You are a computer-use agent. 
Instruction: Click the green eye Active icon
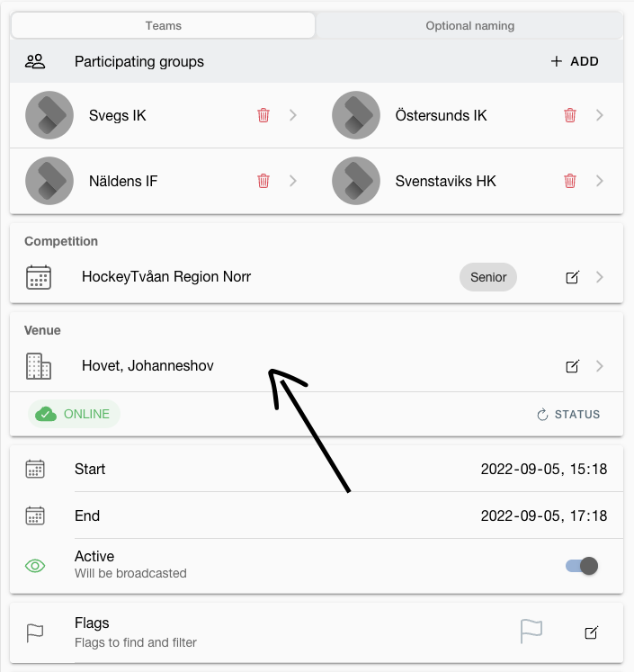click(x=35, y=566)
